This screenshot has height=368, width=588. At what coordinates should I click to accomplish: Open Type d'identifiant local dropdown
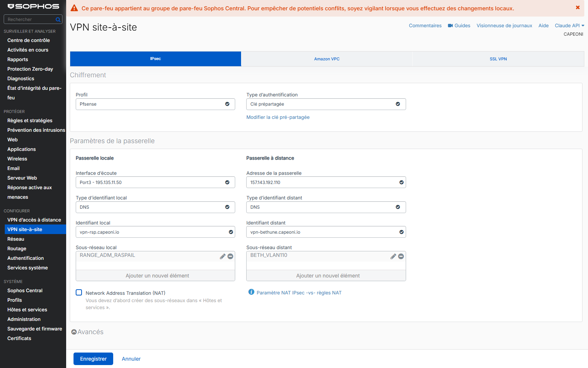tap(155, 207)
